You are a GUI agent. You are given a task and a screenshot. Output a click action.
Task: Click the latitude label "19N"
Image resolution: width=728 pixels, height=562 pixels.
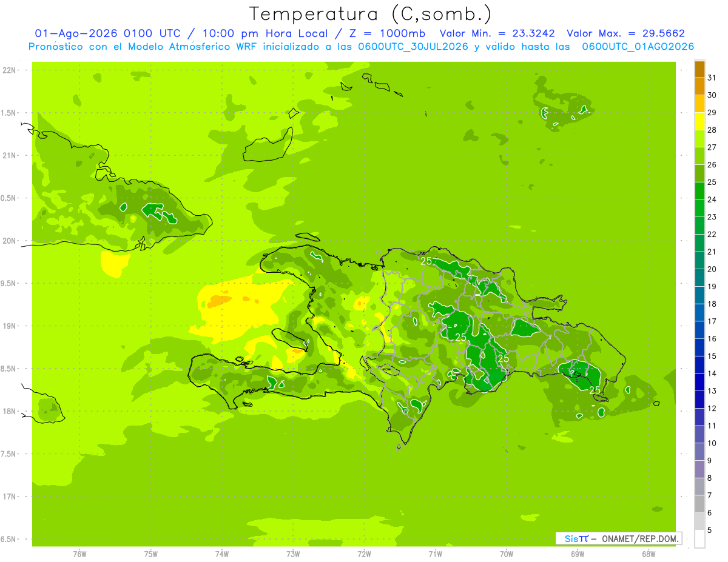(10, 326)
